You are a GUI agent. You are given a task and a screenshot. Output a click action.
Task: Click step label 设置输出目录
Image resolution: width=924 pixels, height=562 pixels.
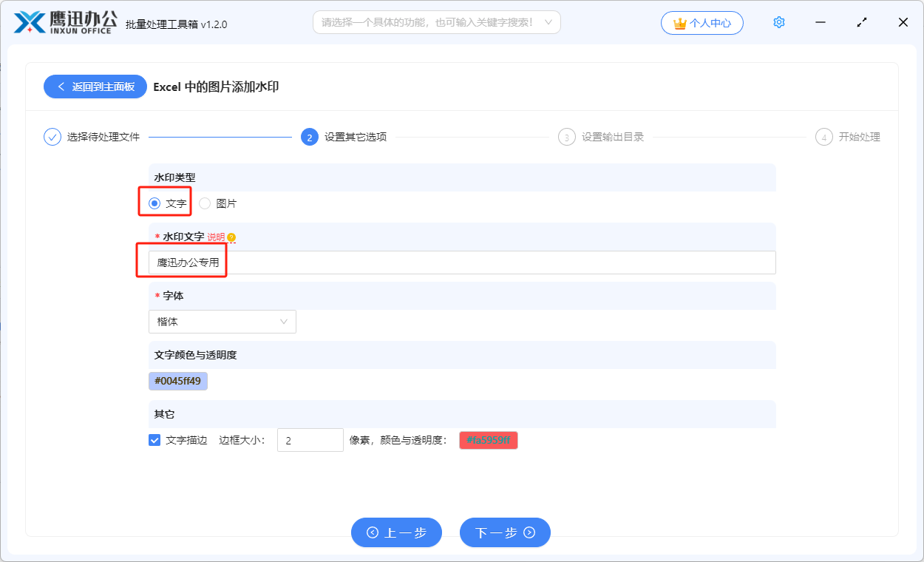[613, 137]
